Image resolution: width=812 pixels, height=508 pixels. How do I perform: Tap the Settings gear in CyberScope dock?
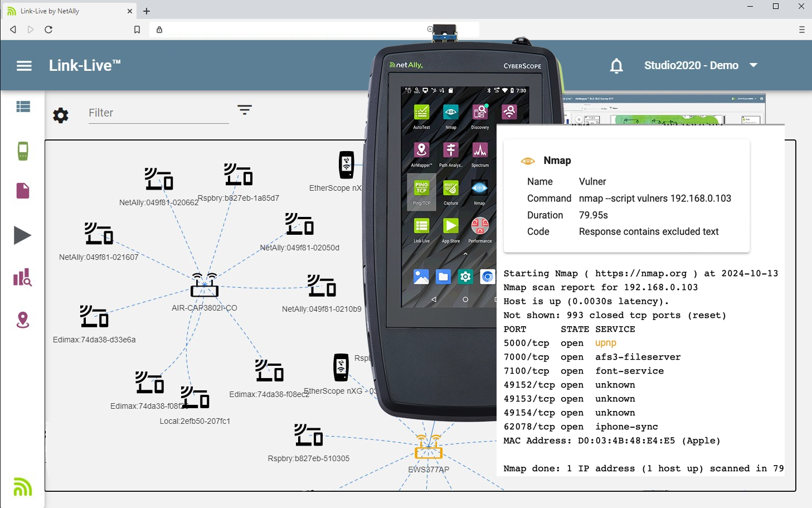click(465, 277)
